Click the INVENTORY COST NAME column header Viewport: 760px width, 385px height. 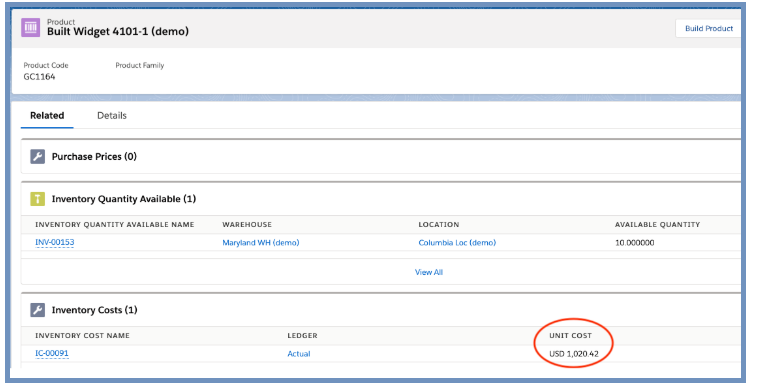pyautogui.click(x=82, y=336)
